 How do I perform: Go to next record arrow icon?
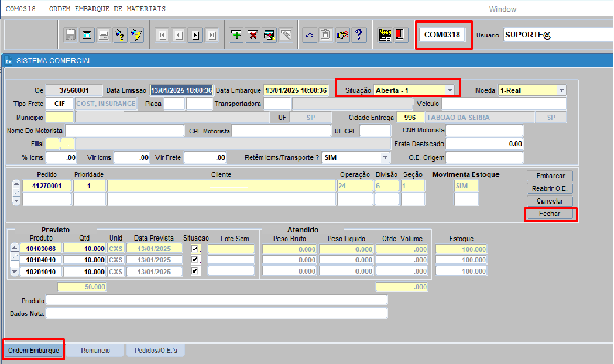(195, 35)
